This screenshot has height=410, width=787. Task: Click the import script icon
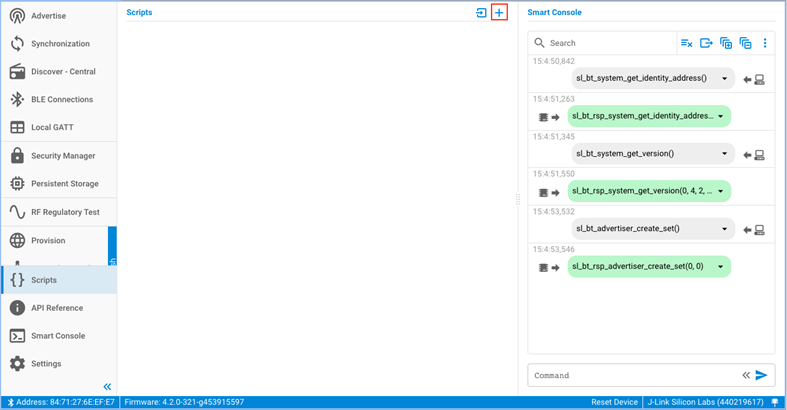click(x=481, y=13)
